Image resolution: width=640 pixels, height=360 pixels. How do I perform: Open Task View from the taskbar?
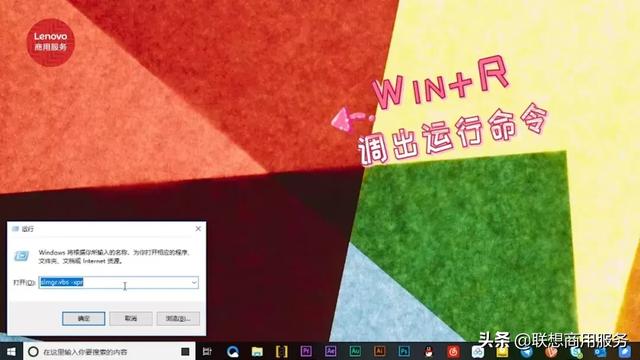pos(207,351)
